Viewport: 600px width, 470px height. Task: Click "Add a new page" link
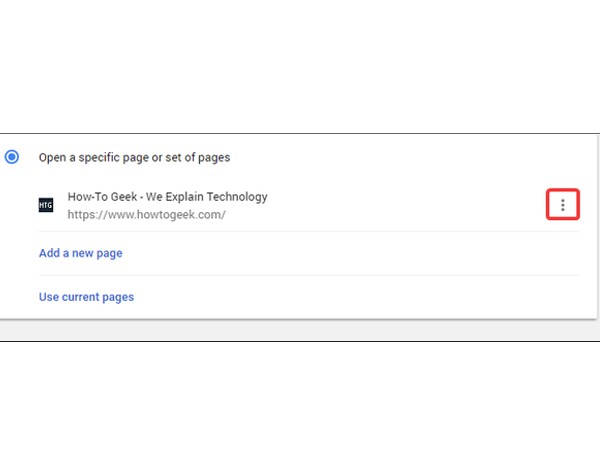click(x=80, y=253)
